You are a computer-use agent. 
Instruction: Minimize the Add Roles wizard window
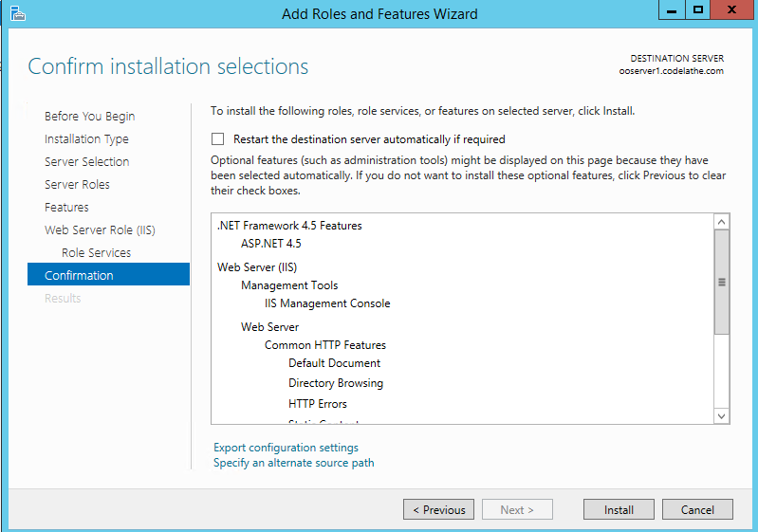[670, 10]
